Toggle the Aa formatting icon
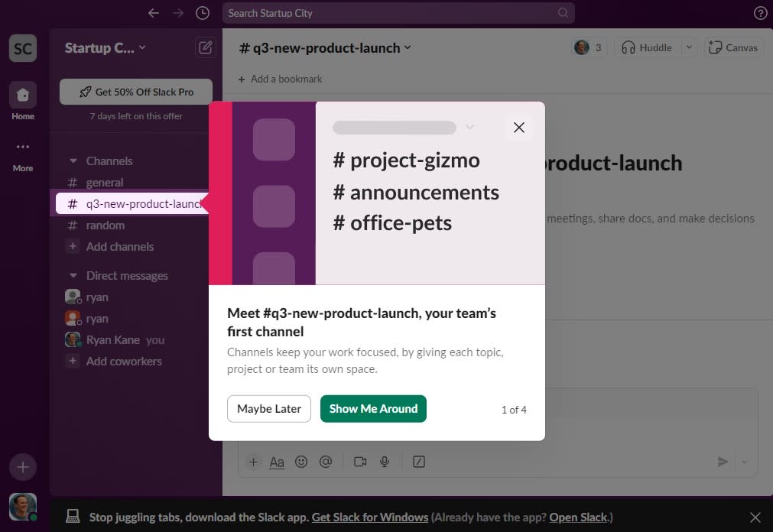The height and width of the screenshot is (532, 773). coord(277,462)
